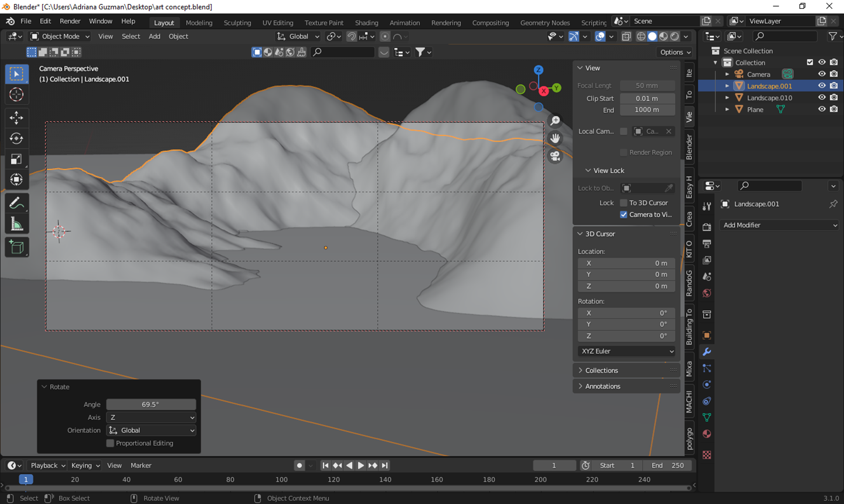The width and height of the screenshot is (844, 504).
Task: Switch to the Shading workspace tab
Action: click(x=366, y=23)
